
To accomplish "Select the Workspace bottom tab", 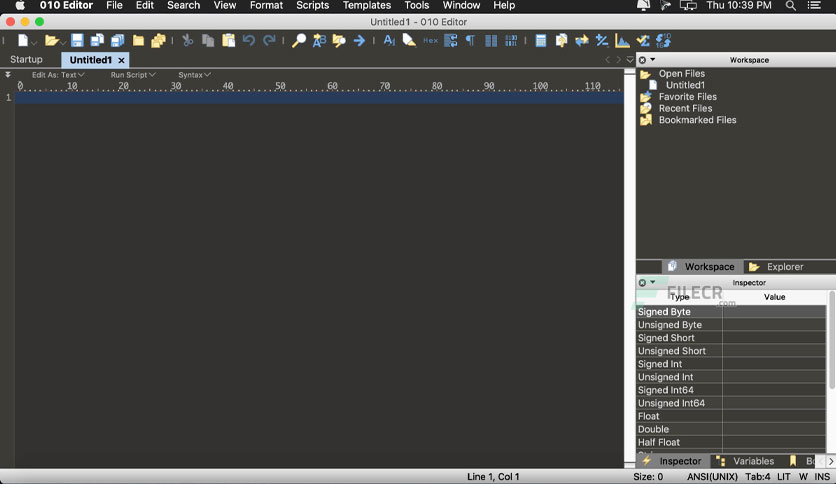I will coord(701,267).
